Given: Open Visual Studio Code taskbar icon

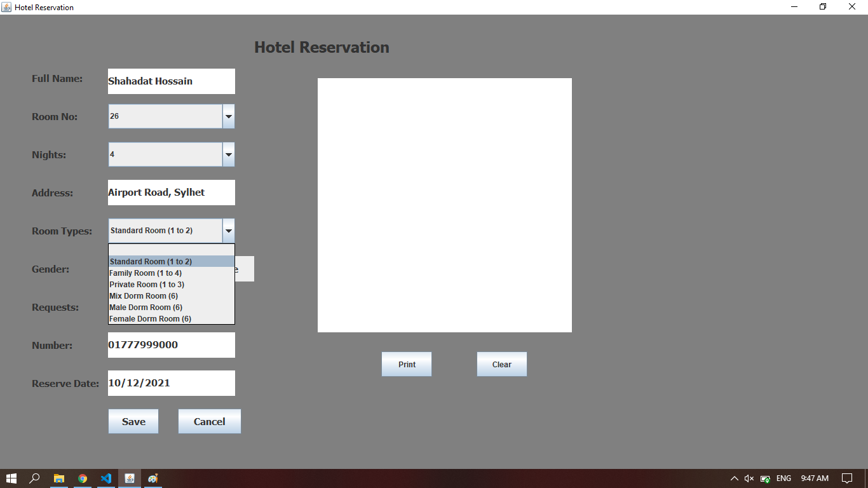Looking at the screenshot, I should pyautogui.click(x=106, y=478).
